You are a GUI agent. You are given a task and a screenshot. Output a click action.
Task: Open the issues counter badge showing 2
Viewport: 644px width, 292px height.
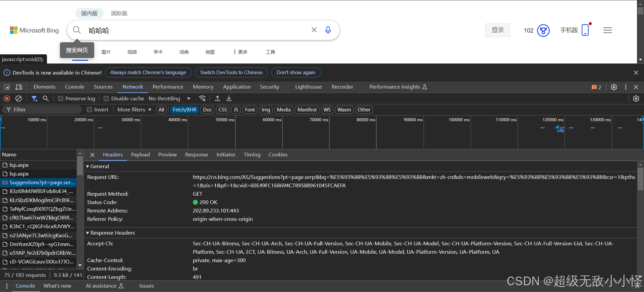pos(596,87)
